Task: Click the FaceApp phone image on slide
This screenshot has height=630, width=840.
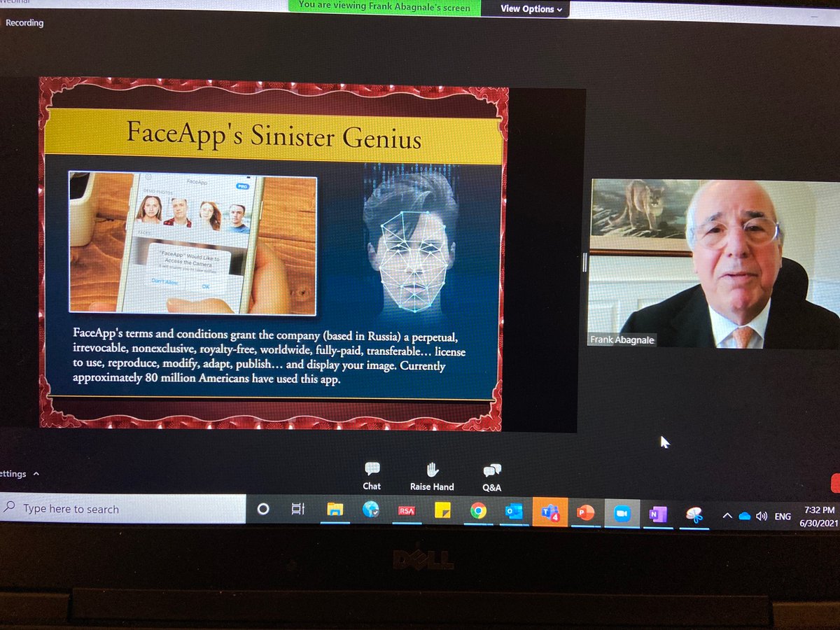Action: (192, 244)
